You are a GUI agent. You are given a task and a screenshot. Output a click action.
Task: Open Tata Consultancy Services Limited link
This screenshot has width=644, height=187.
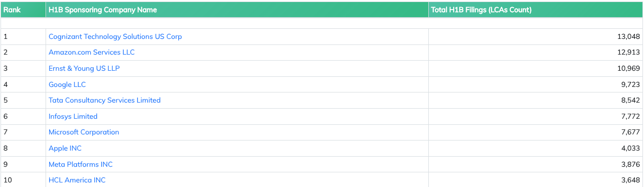(104, 100)
